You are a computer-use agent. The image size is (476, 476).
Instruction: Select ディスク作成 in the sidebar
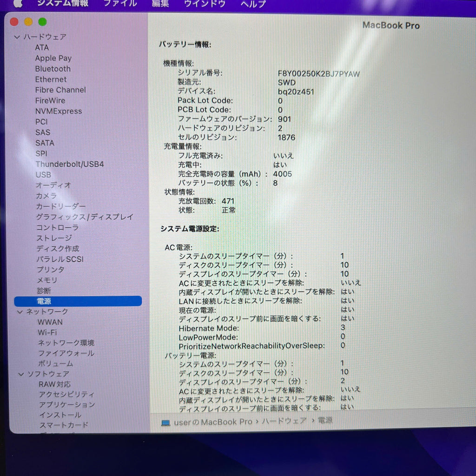[x=58, y=249]
